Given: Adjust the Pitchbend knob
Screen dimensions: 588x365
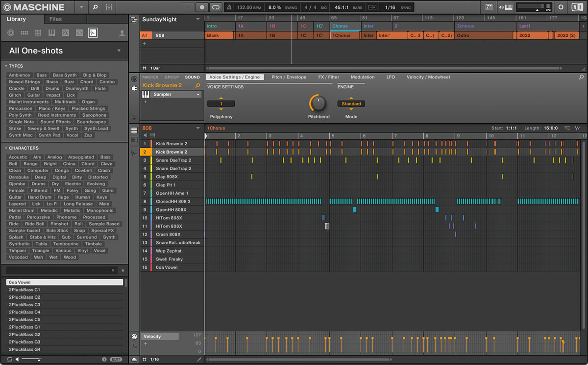Looking at the screenshot, I should pyautogui.click(x=318, y=103).
